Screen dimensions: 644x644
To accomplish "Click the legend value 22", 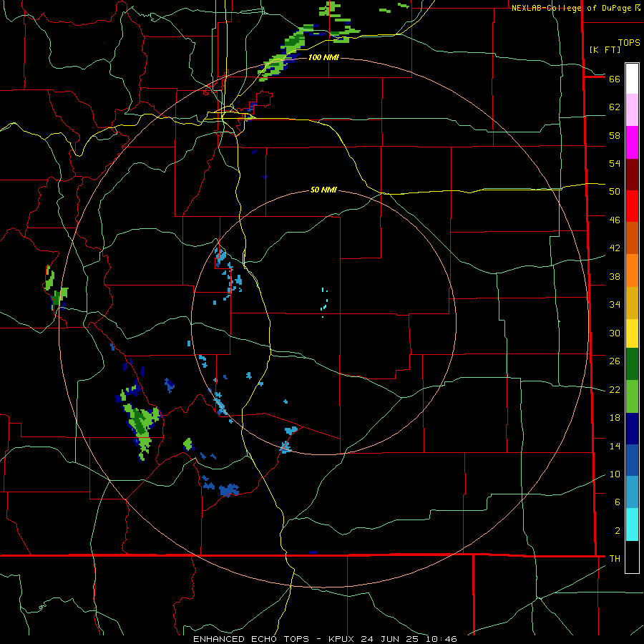I will (x=615, y=389).
